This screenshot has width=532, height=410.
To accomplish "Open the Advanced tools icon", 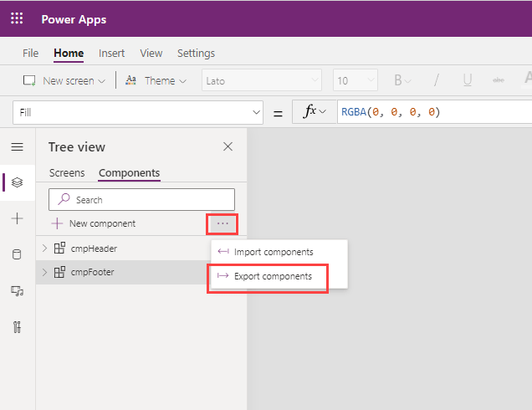I will point(17,326).
